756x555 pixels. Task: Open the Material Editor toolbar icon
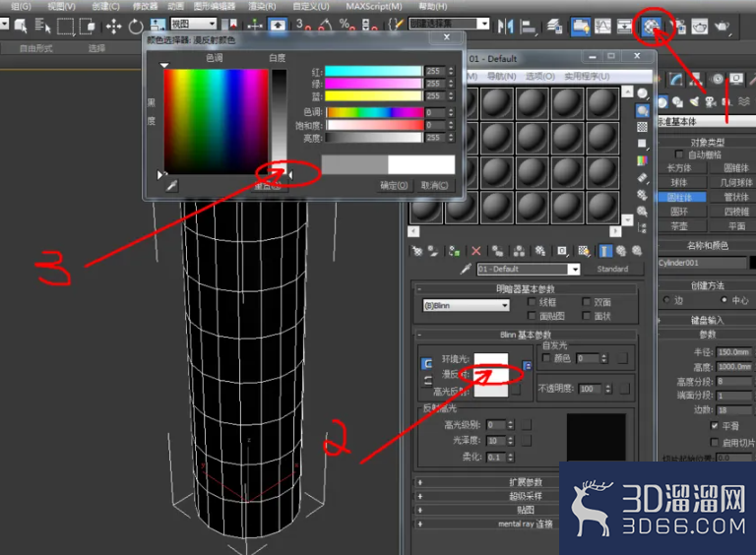tap(652, 26)
